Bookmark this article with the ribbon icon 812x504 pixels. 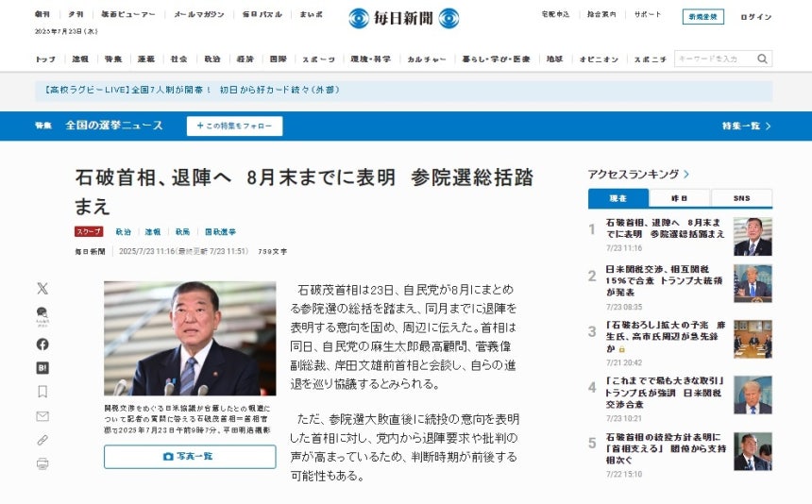(42, 392)
